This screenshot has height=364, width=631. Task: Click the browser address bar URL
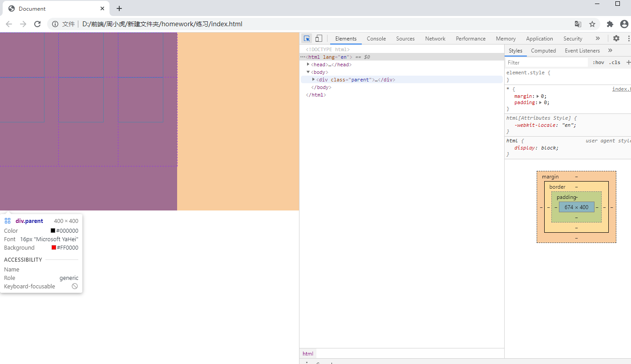[162, 24]
